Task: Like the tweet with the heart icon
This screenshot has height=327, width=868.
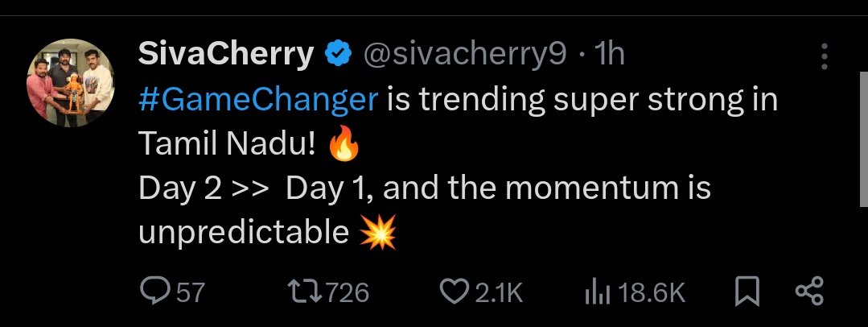Action: click(x=454, y=292)
